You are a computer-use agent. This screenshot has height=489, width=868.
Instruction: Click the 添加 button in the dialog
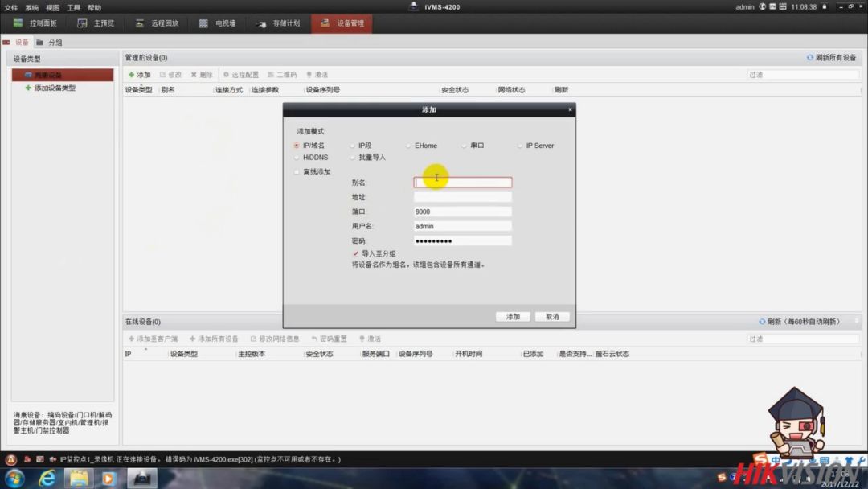[513, 317]
